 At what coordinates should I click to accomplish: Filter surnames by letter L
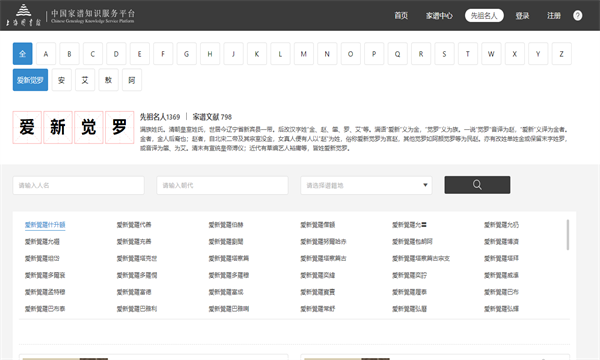(x=280, y=54)
